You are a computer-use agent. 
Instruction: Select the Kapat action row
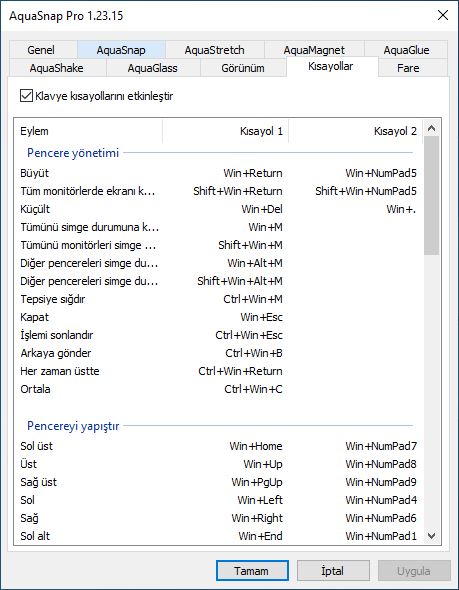[218, 317]
